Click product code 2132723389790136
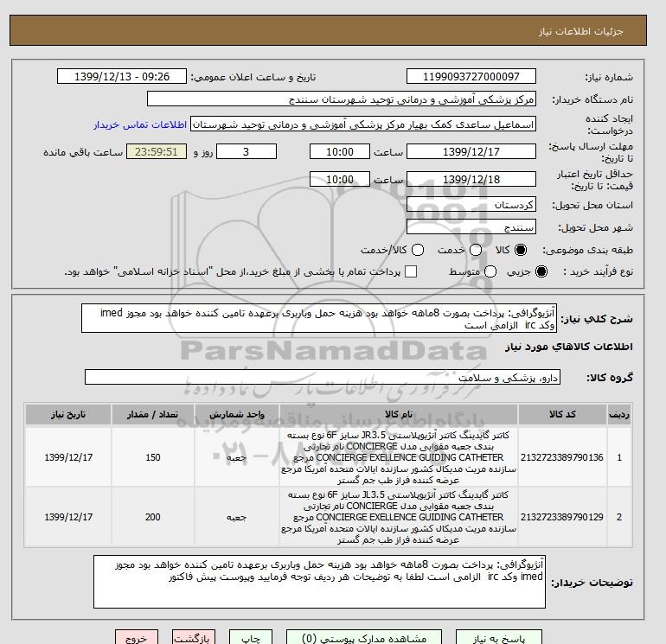Screen dimensions: 666x644 562,457
